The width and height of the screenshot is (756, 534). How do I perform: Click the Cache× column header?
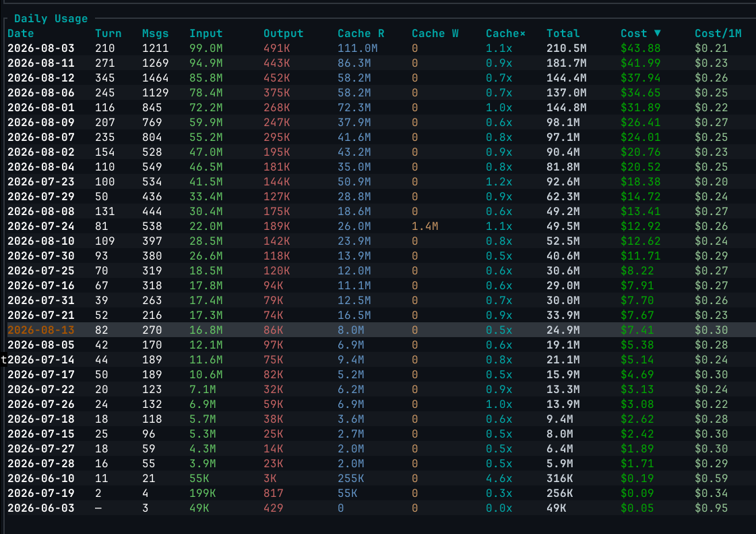coord(506,33)
